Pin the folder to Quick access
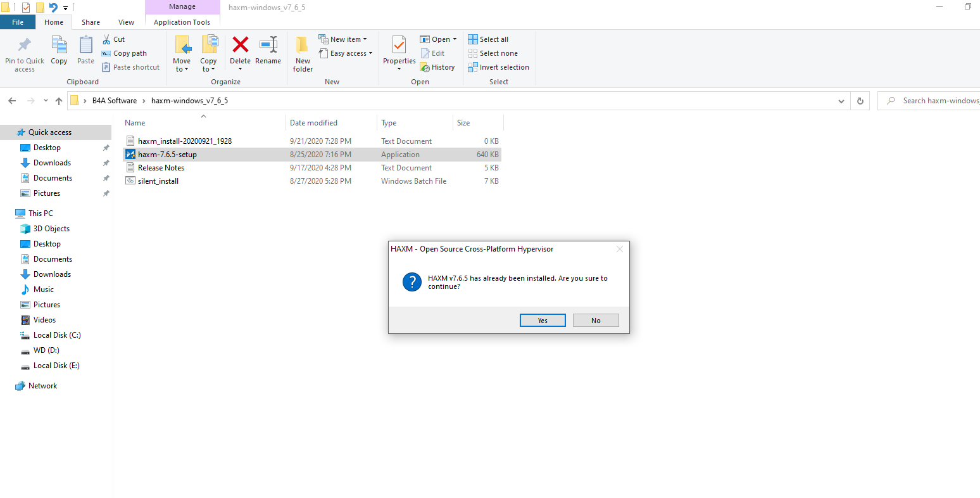The width and height of the screenshot is (980, 498). [25, 54]
